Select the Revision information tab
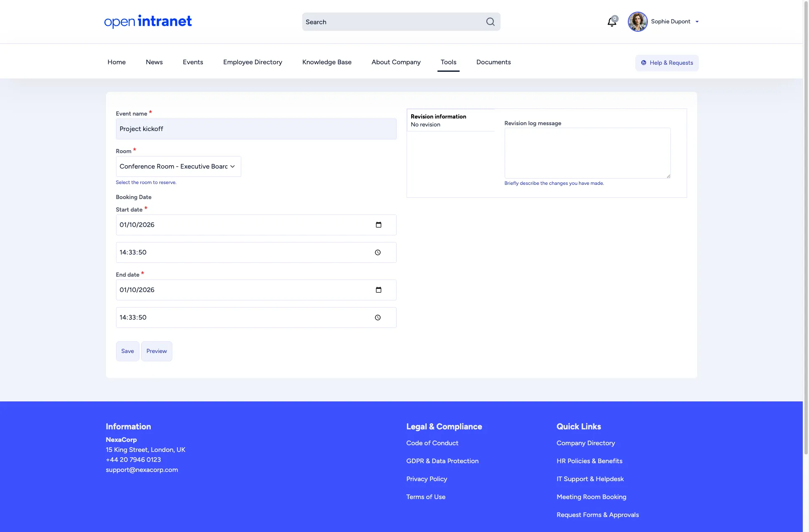 point(451,120)
